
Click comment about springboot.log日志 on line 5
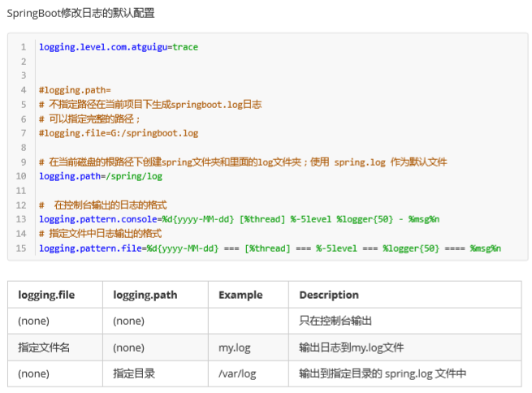(x=150, y=105)
